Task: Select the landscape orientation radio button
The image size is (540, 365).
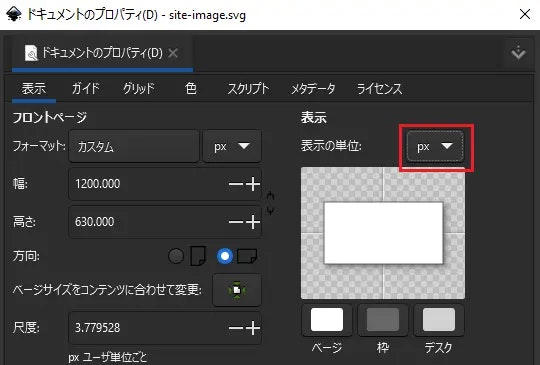Action: [x=225, y=256]
